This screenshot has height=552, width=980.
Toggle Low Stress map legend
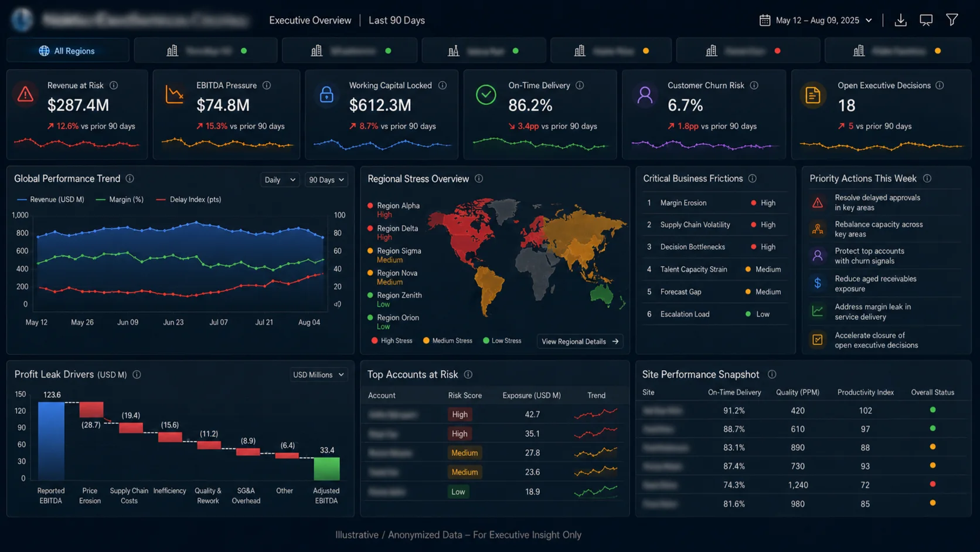pyautogui.click(x=502, y=341)
